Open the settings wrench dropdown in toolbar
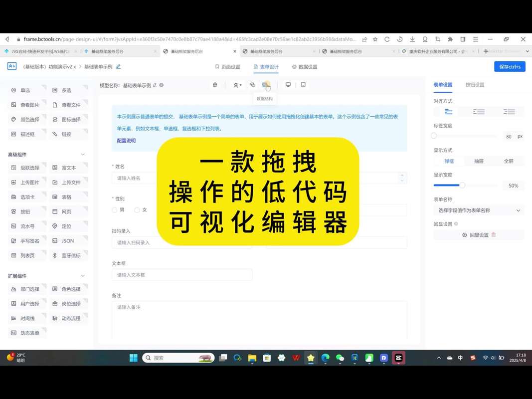The height and width of the screenshot is (399, 532). pos(237,85)
